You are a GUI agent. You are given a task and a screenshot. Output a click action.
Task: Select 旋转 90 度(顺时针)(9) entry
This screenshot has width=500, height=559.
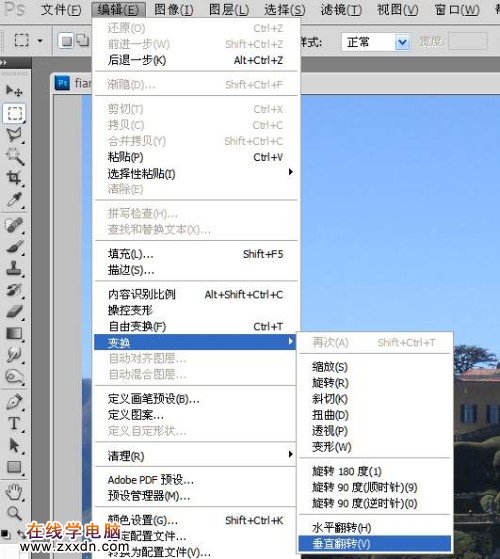tap(375, 487)
